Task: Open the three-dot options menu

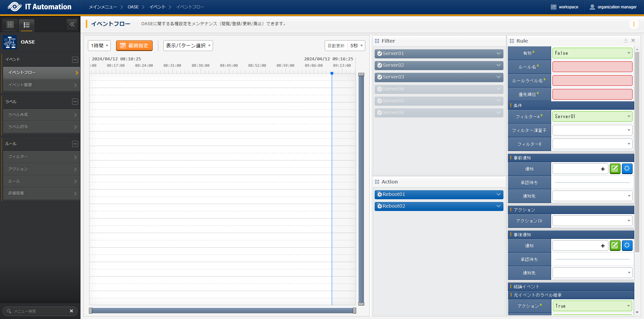Action: coord(634,24)
